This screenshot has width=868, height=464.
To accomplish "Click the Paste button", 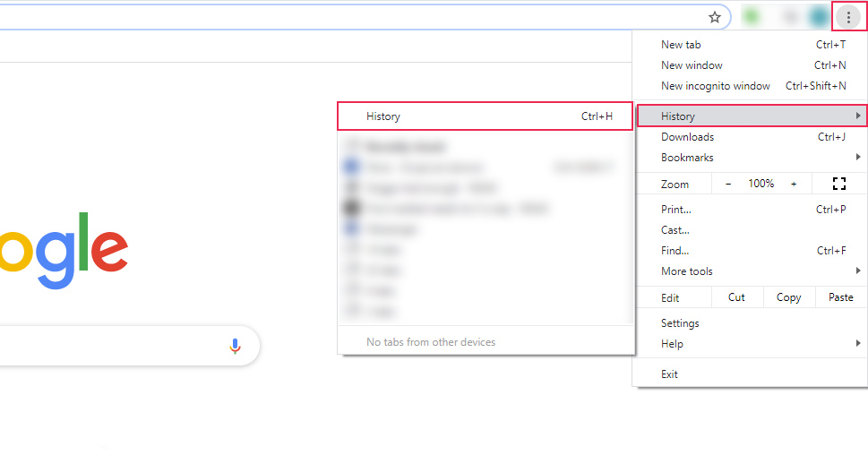I will [x=841, y=297].
